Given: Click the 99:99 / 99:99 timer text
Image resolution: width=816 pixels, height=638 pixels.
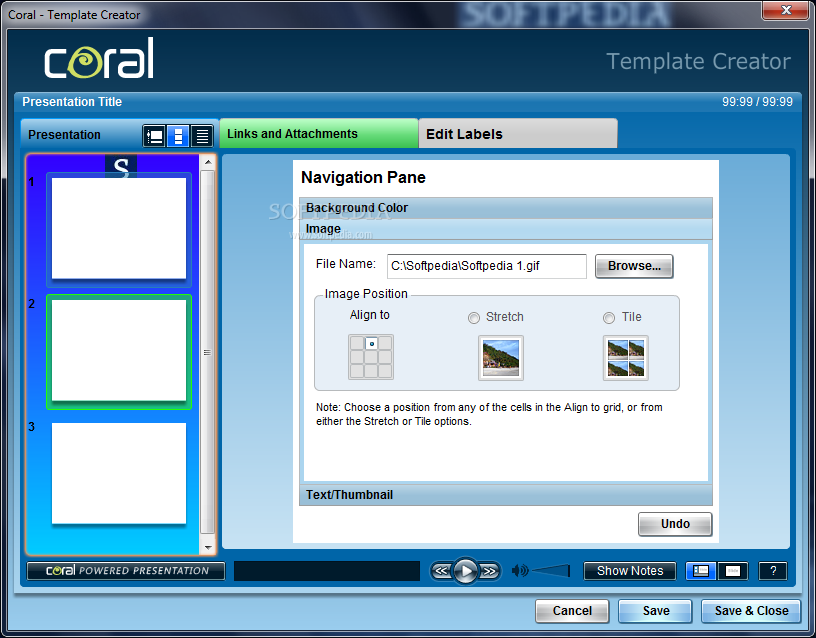Looking at the screenshot, I should point(757,102).
